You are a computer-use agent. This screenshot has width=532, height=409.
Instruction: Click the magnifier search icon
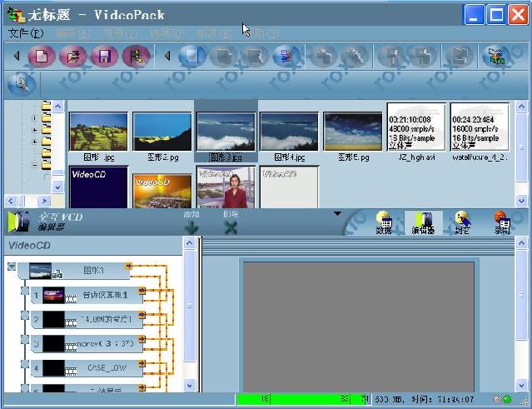(21, 84)
